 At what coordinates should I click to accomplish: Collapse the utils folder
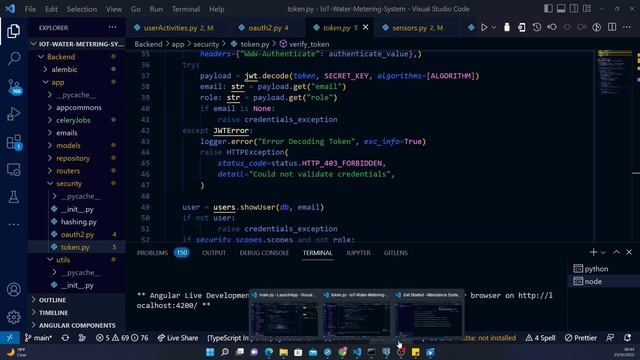pyautogui.click(x=63, y=260)
